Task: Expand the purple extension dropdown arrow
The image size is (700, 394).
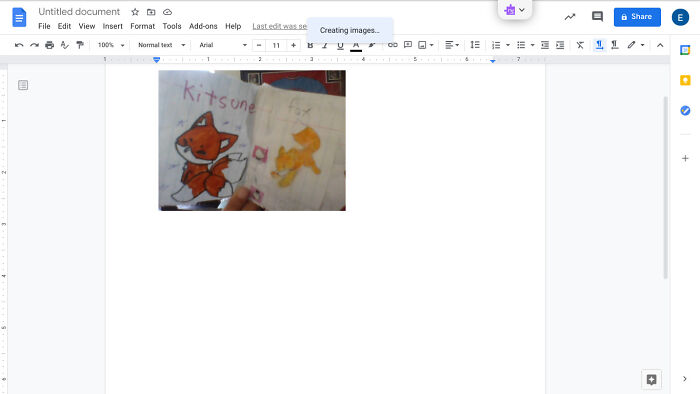Action: point(522,10)
